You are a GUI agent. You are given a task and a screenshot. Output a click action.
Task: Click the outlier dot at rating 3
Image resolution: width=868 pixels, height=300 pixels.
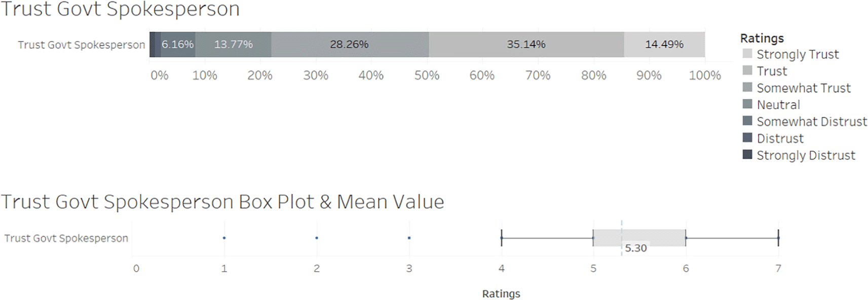click(409, 238)
